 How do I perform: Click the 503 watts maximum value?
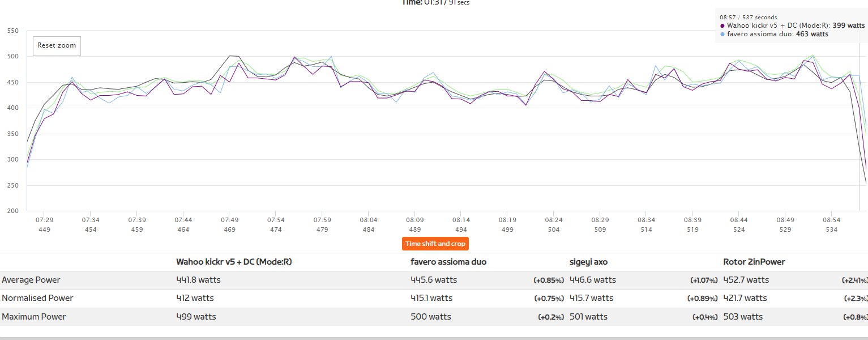[x=743, y=317]
